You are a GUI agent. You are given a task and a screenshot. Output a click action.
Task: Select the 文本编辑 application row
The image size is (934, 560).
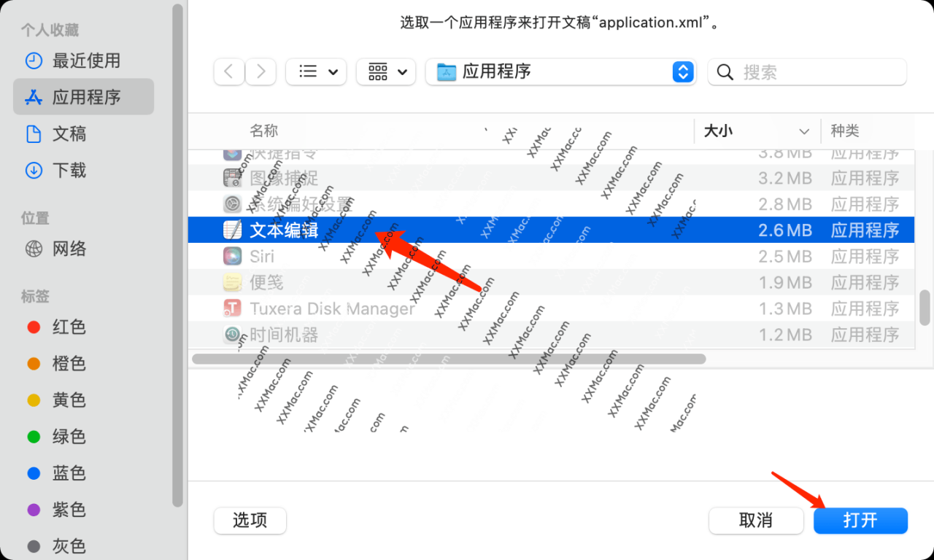pos(552,230)
